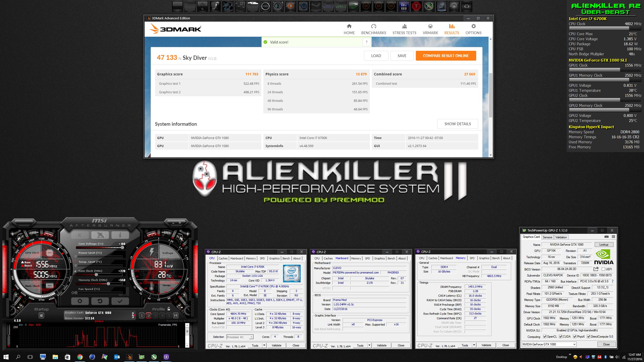644x362 pixels.
Task: Switch to Sensors tab in GPU-Z
Action: click(547, 237)
